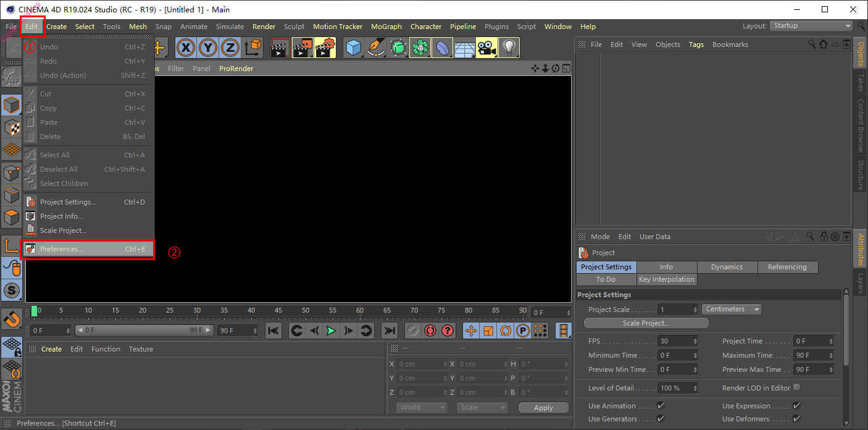Click the Record Active Objects keyframe button

point(413,331)
